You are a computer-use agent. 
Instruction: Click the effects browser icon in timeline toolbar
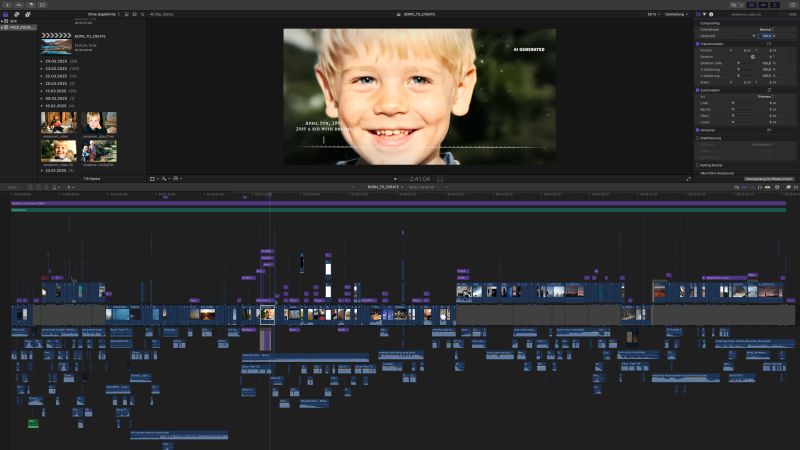point(788,187)
